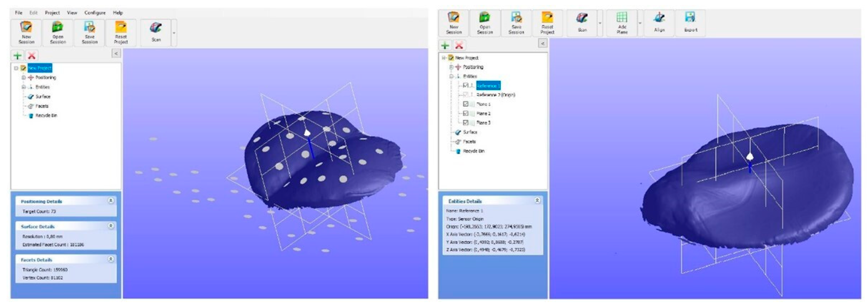
Task: Open the Scan dropdown arrow in left toolbar
Action: click(174, 33)
